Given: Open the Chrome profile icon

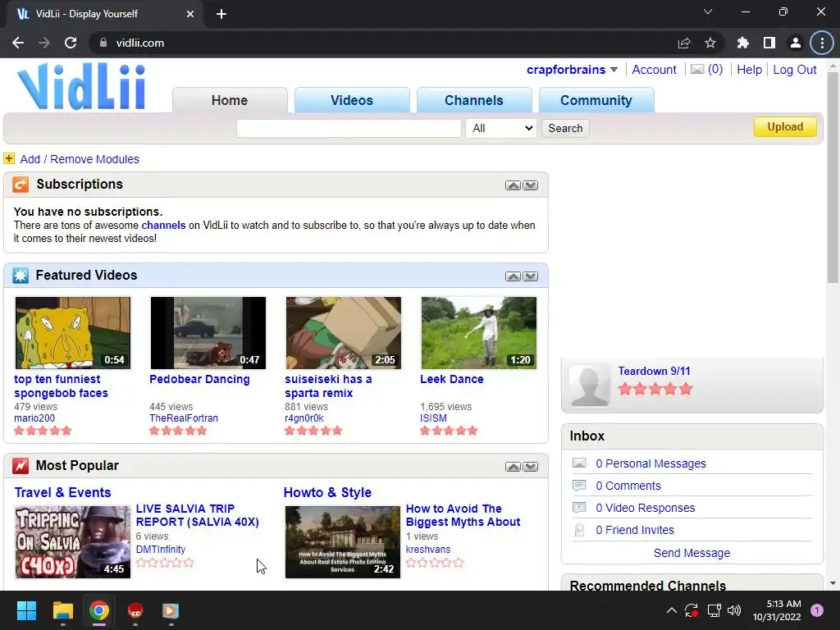Looking at the screenshot, I should 796,43.
